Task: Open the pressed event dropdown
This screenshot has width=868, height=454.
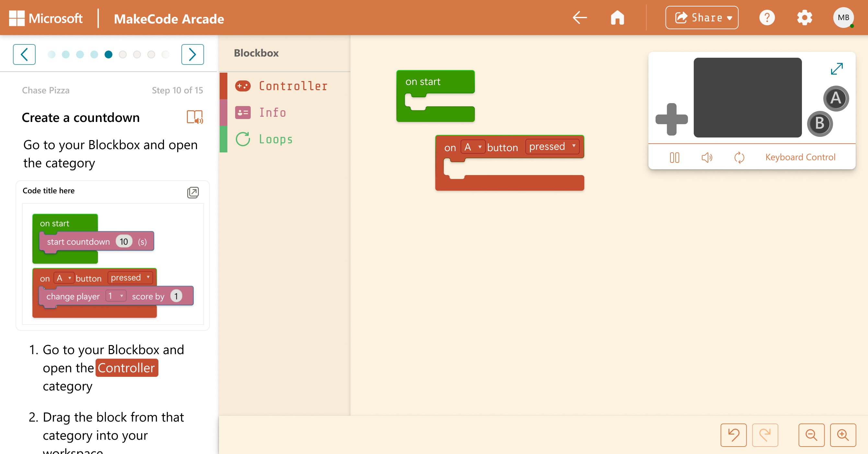Action: [552, 146]
